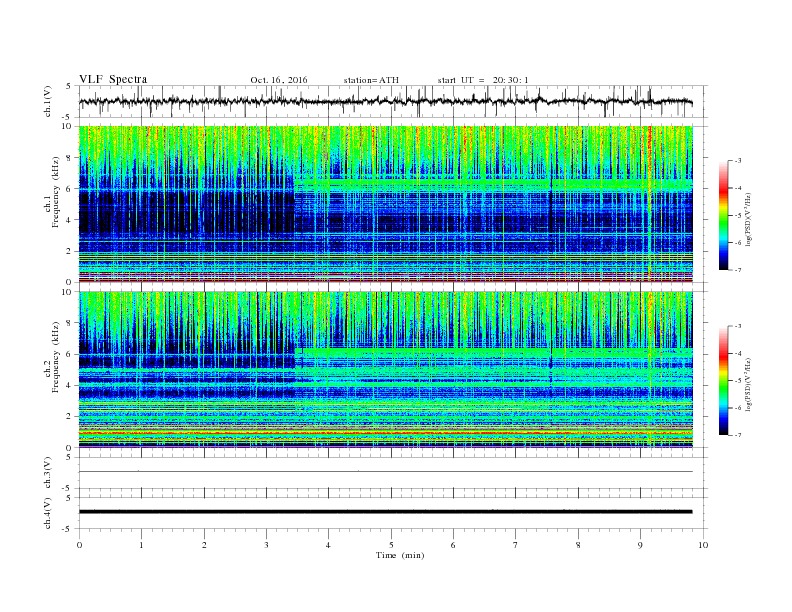The height and width of the screenshot is (612, 792).
Task: Click the log(PSD) label beside ch.1 color bar
Action: 748,219
